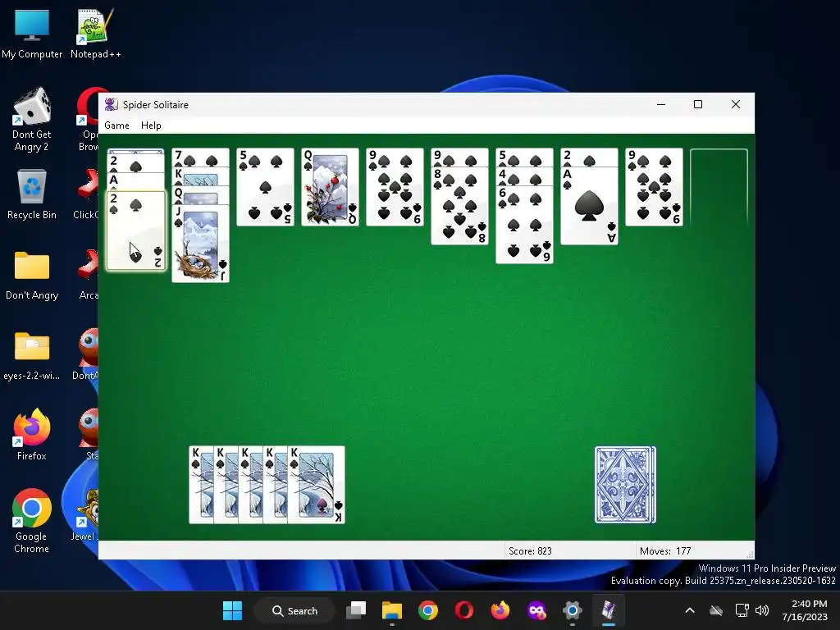
Task: Open the network status tray icon
Action: (742, 610)
